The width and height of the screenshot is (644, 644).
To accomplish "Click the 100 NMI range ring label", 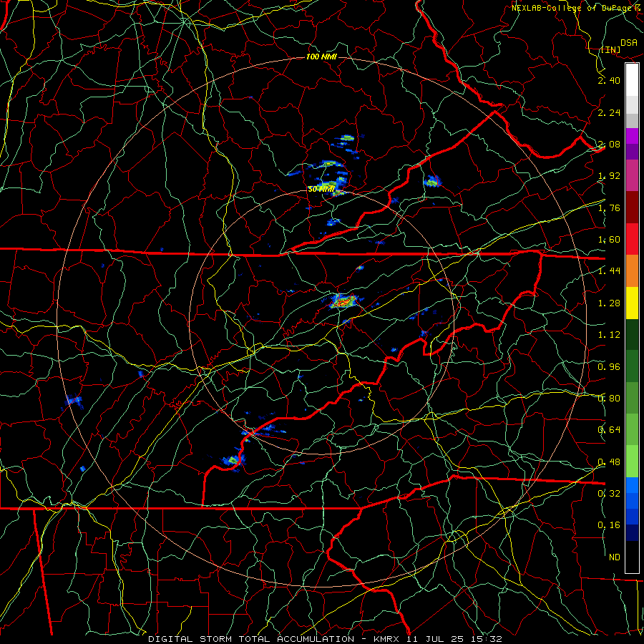I will coord(321,57).
